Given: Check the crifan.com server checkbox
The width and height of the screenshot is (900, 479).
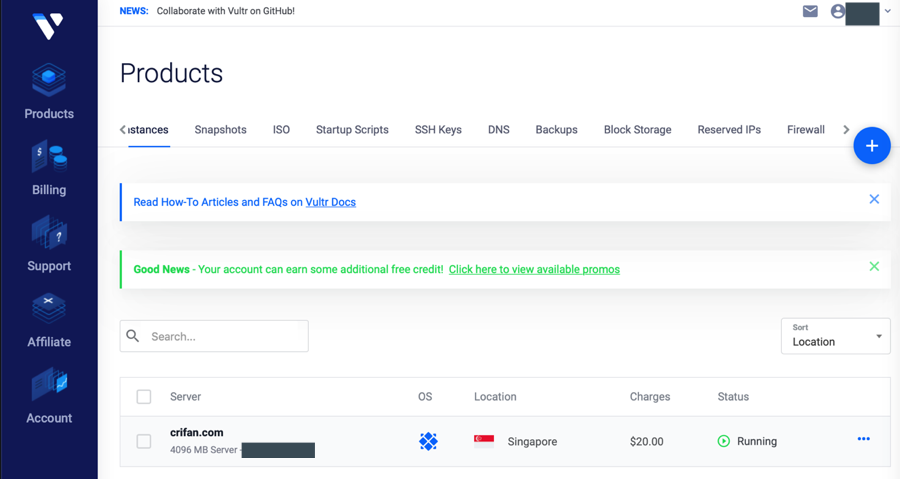Looking at the screenshot, I should (144, 441).
